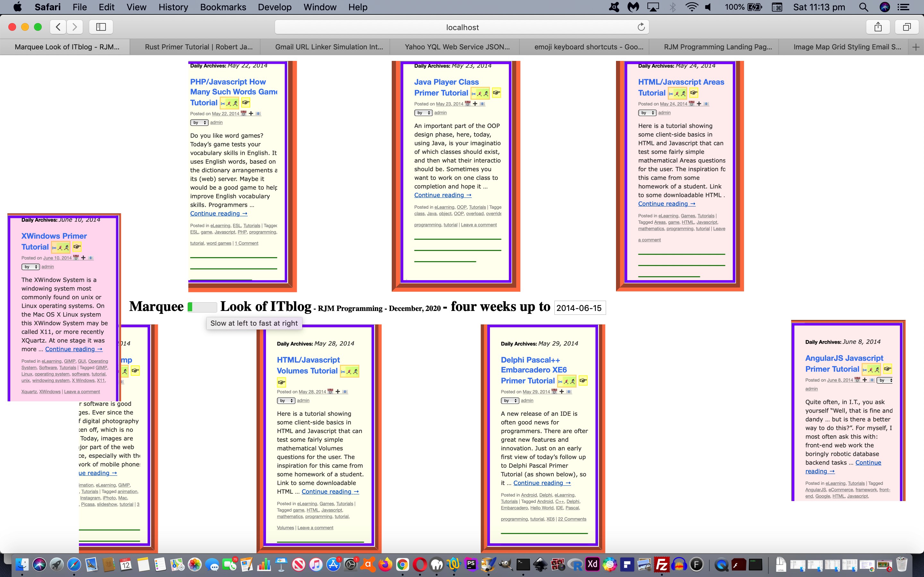
Task: Switch to the Rust Primer Tutorial tab
Action: [x=199, y=47]
